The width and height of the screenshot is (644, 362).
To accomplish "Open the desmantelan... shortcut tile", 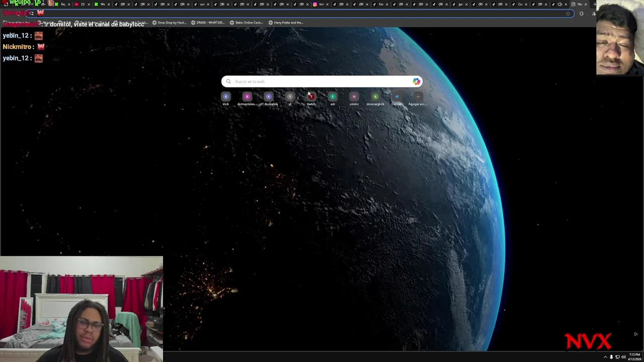I will [x=247, y=99].
